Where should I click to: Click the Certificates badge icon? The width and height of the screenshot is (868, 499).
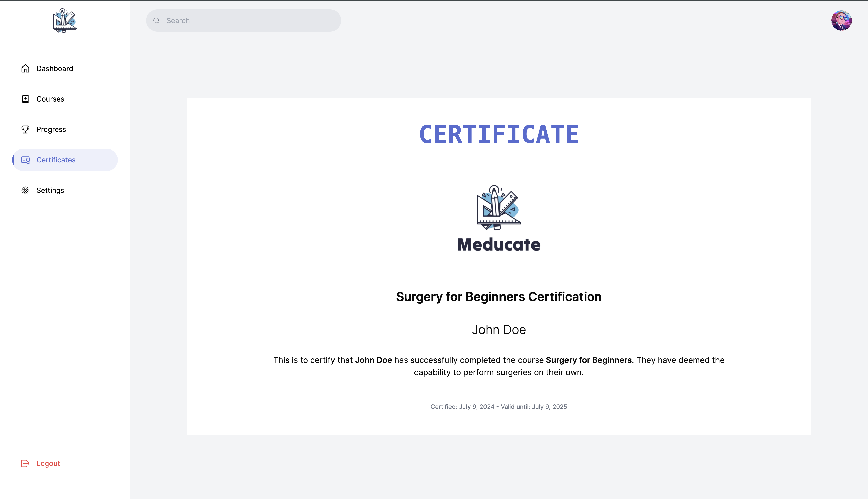(x=26, y=160)
